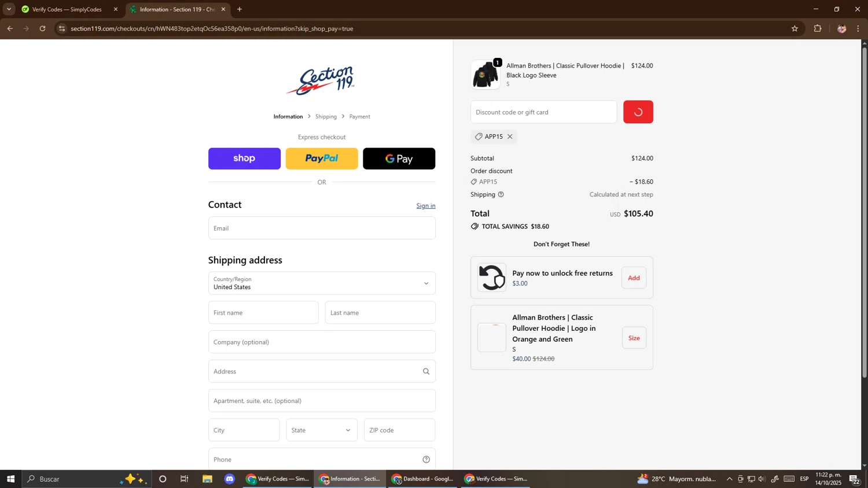Open Windows Start menu
The image size is (868, 488).
[10, 479]
